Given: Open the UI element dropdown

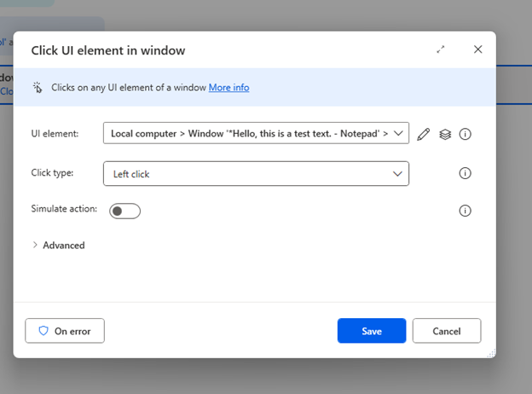Looking at the screenshot, I should click(256, 133).
